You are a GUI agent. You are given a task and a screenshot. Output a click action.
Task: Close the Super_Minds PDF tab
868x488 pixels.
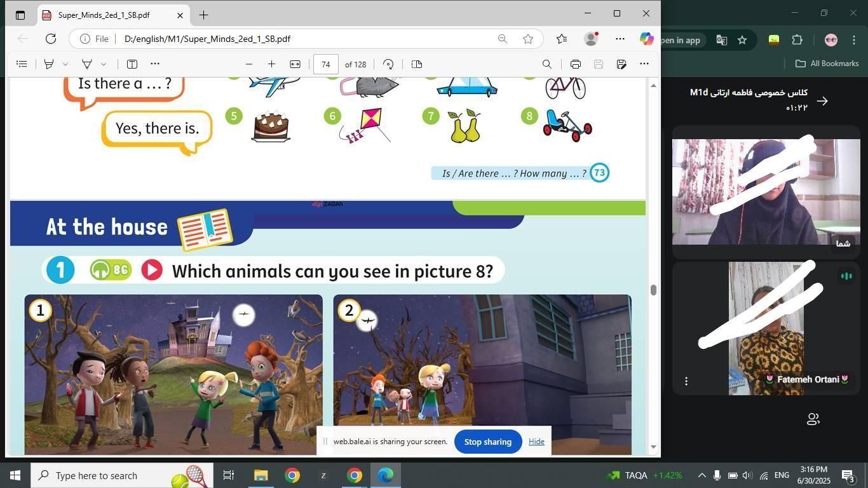pos(180,15)
